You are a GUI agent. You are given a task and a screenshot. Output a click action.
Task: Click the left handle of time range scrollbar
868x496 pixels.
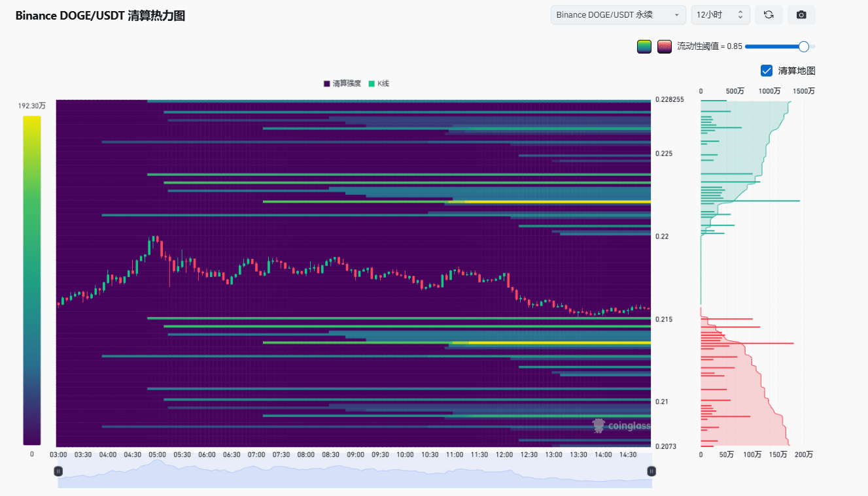pos(58,471)
